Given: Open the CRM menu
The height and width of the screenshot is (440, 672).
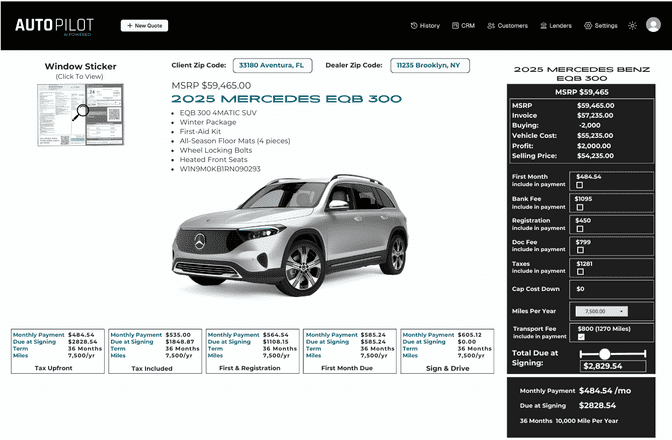Looking at the screenshot, I should point(463,26).
